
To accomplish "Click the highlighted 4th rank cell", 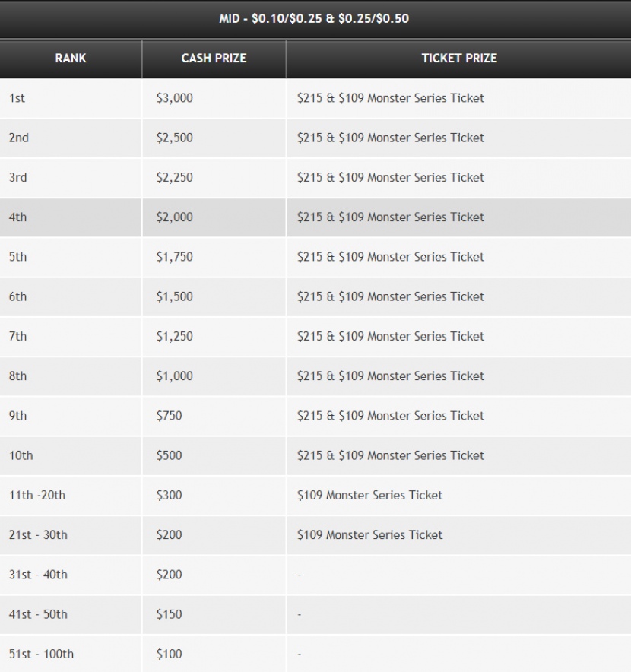I will tap(71, 217).
